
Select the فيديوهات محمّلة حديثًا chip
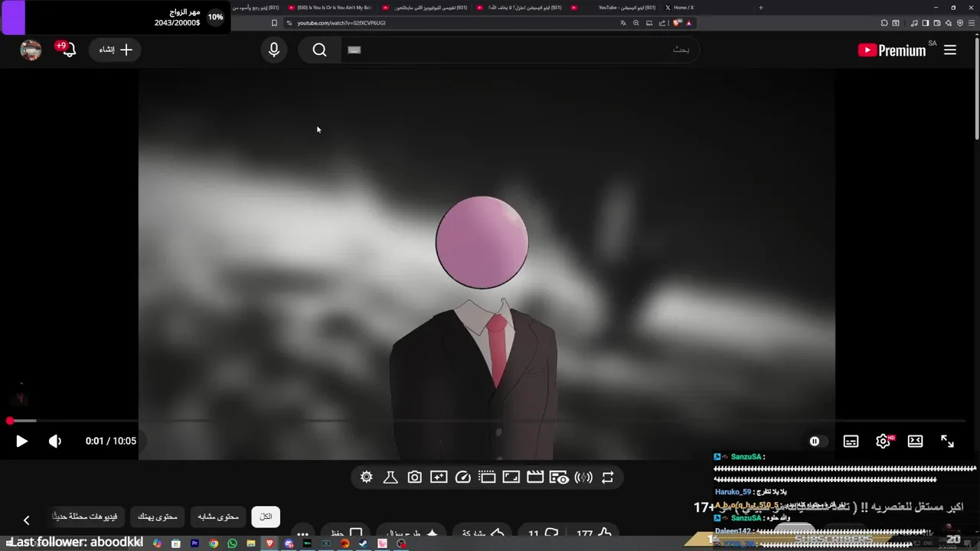[85, 517]
